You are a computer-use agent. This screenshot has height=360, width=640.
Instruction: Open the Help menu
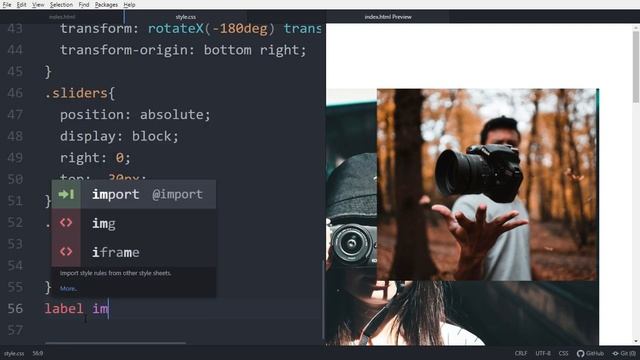[129, 5]
